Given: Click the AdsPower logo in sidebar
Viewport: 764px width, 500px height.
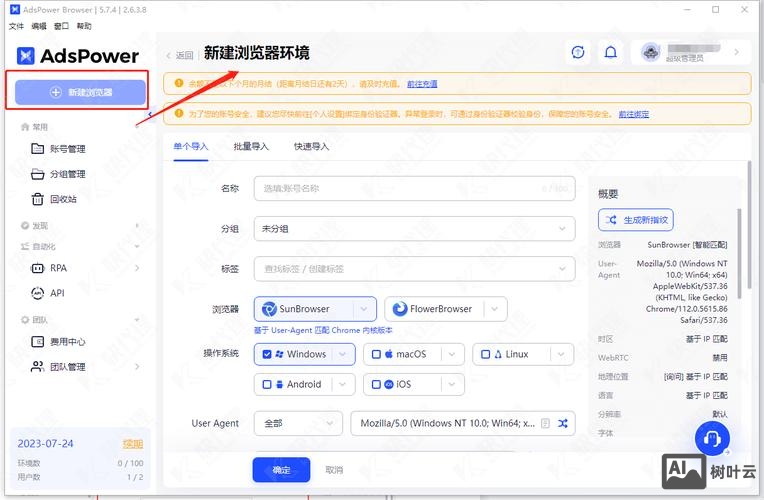Looking at the screenshot, I should click(x=77, y=56).
